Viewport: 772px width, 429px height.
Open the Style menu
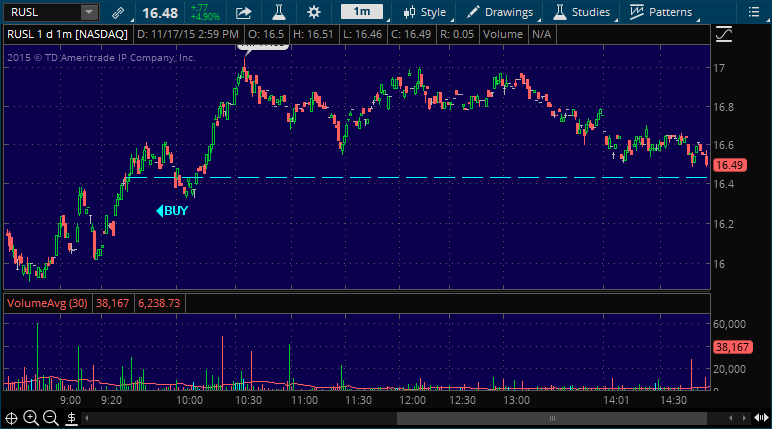click(x=424, y=12)
